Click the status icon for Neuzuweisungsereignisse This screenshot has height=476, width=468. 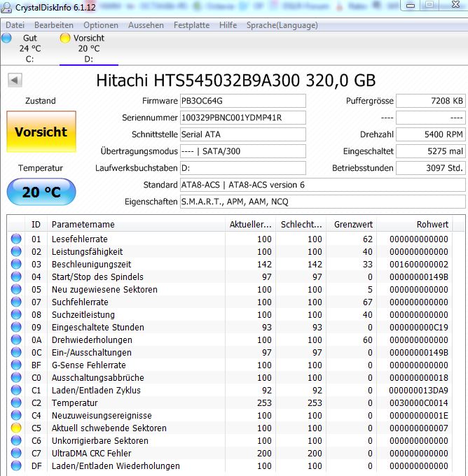pos(16,415)
